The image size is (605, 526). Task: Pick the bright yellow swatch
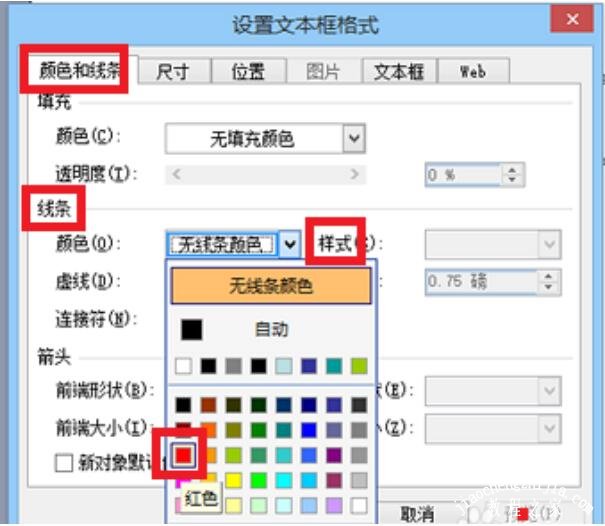pyautogui.click(x=233, y=480)
